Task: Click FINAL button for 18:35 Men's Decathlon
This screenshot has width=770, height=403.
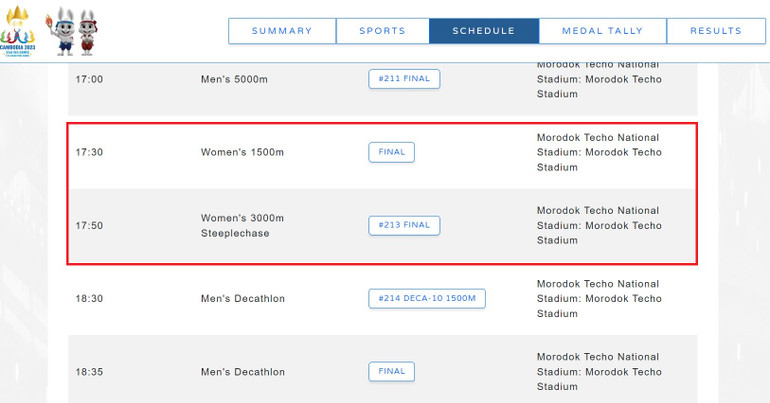Action: pos(392,371)
